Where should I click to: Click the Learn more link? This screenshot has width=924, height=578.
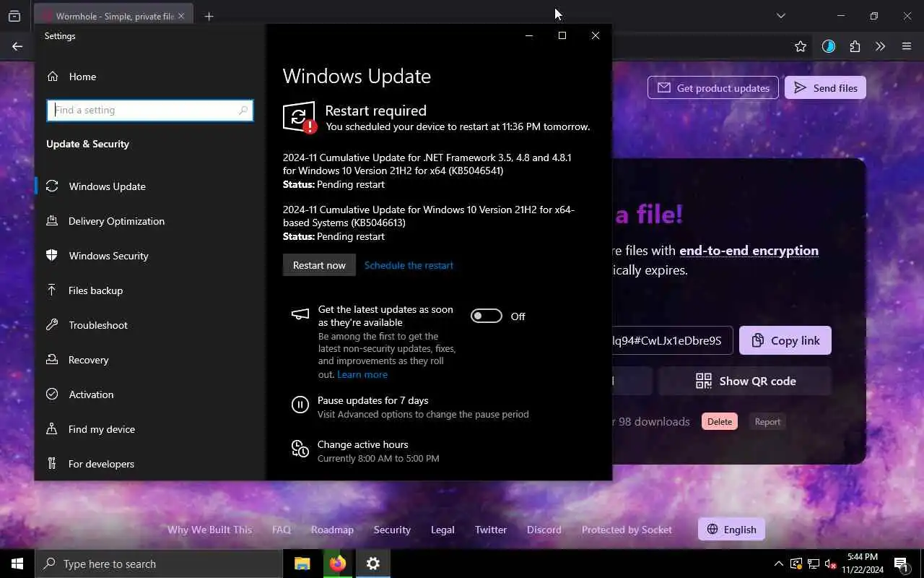click(362, 374)
